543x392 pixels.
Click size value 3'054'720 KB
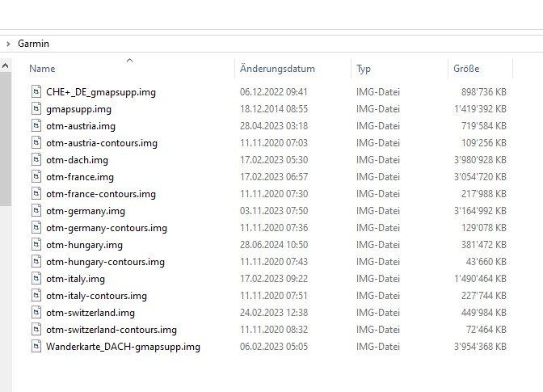tap(480, 177)
